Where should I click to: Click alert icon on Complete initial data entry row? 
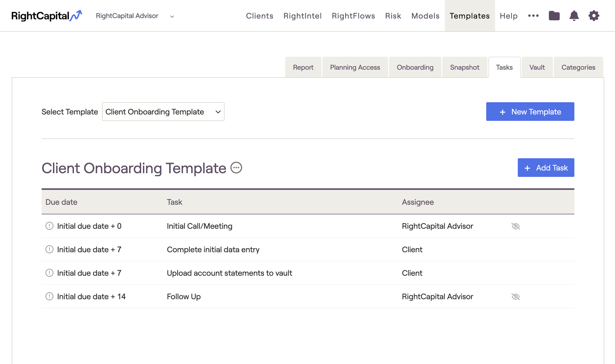49,249
